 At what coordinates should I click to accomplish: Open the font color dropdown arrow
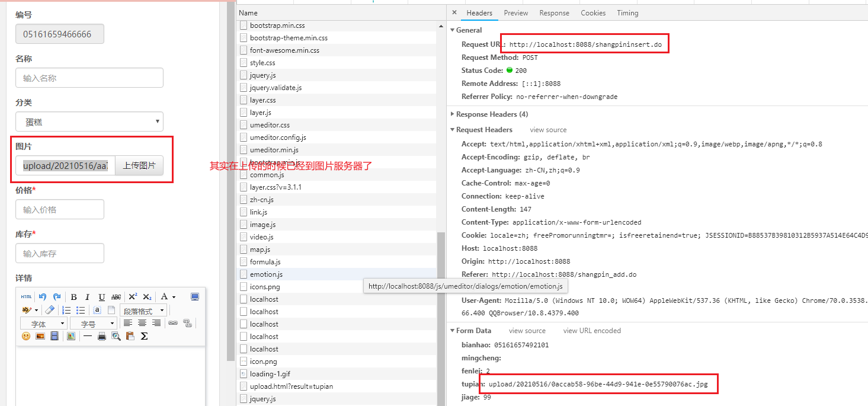point(174,297)
